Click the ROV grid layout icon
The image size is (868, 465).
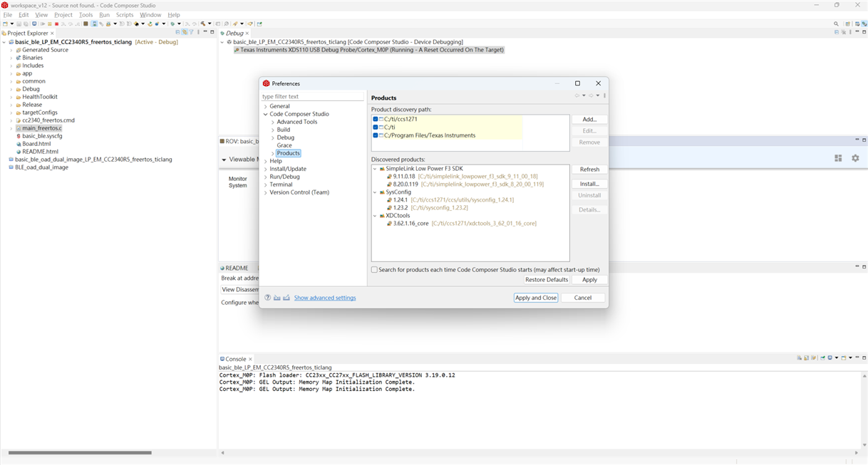click(x=838, y=158)
